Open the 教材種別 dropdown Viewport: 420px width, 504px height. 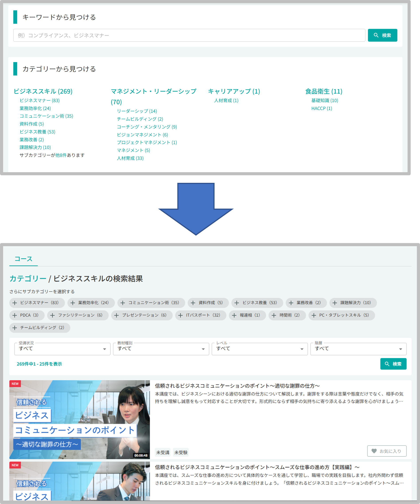(161, 349)
